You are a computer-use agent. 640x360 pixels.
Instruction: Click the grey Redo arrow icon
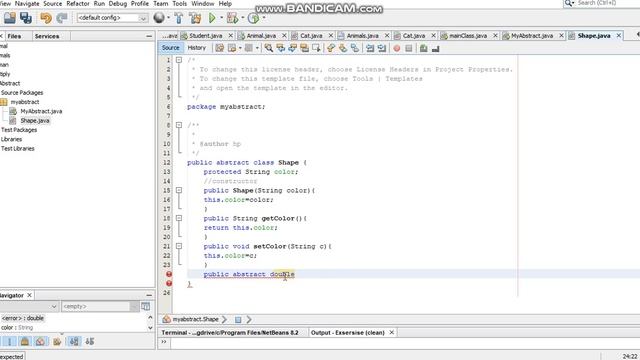click(x=62, y=18)
